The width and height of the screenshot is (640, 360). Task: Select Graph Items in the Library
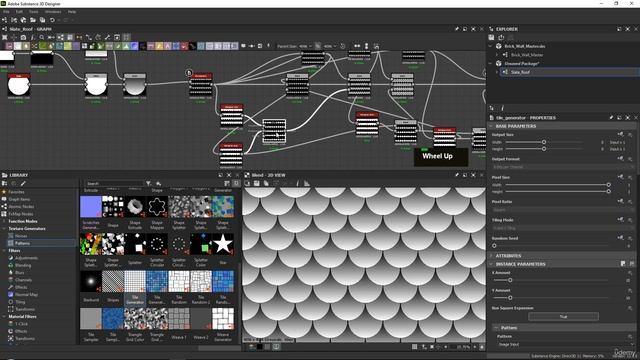click(19, 199)
